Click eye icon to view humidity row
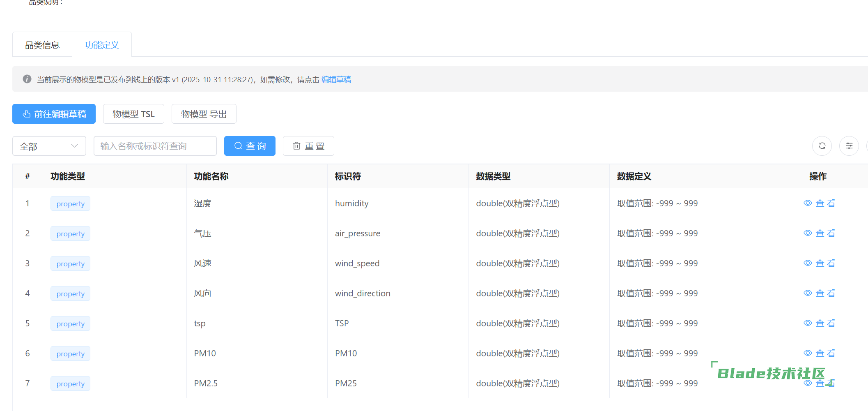The image size is (868, 411). click(x=808, y=203)
